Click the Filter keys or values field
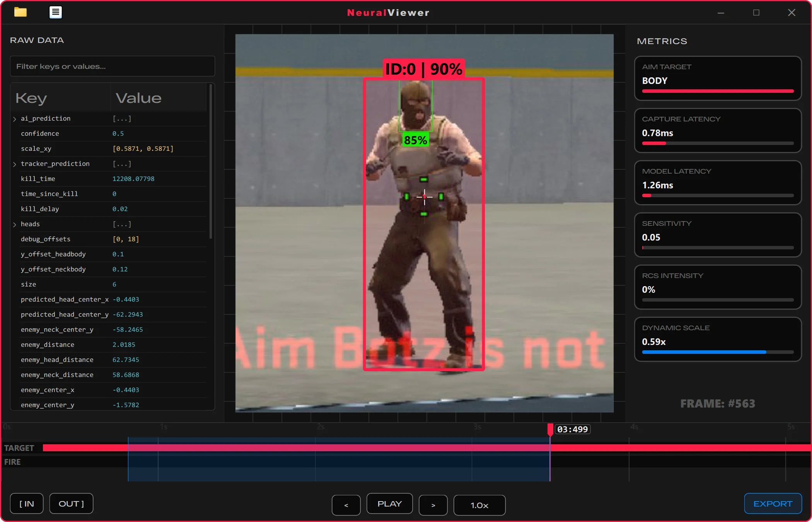Viewport: 812px width, 522px height. click(112, 67)
